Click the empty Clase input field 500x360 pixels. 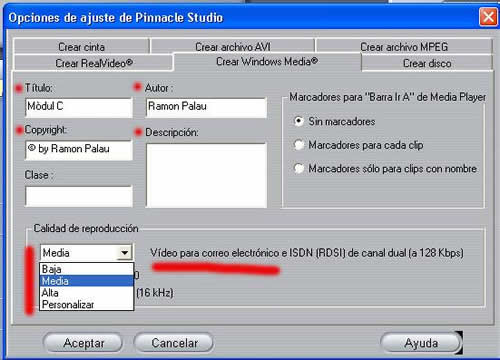[x=79, y=196]
